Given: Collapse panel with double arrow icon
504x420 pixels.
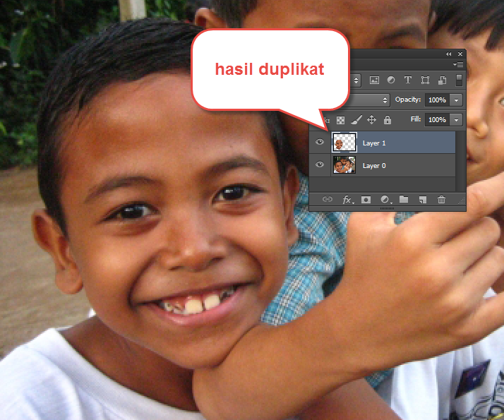Looking at the screenshot, I should pos(449,54).
